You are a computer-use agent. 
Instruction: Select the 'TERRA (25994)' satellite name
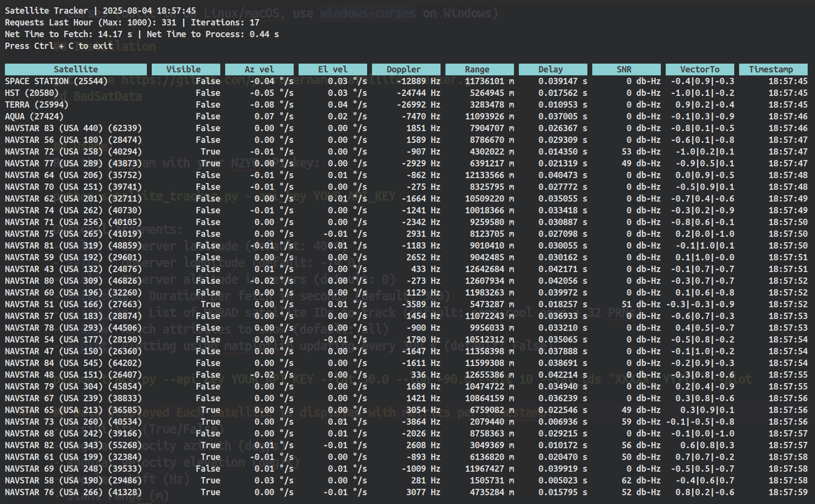point(37,105)
